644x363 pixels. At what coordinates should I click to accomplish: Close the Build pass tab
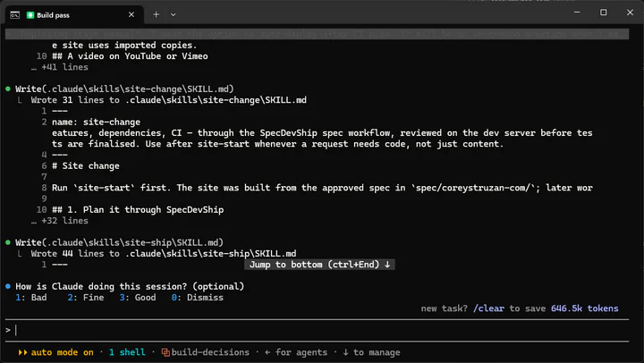tap(131, 15)
